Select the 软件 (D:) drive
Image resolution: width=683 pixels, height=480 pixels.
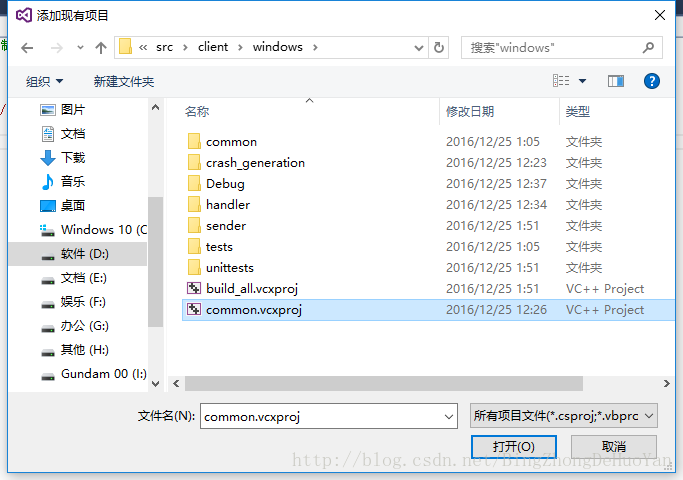(78, 254)
